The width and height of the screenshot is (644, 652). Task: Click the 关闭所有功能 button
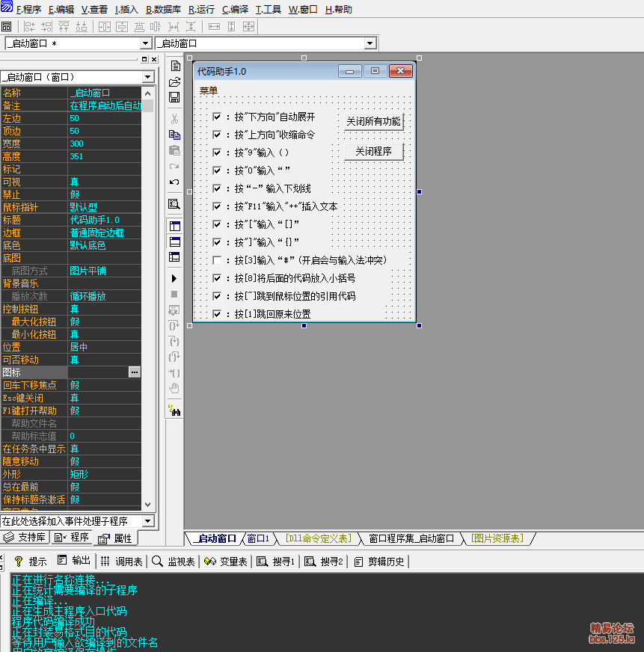(x=373, y=121)
